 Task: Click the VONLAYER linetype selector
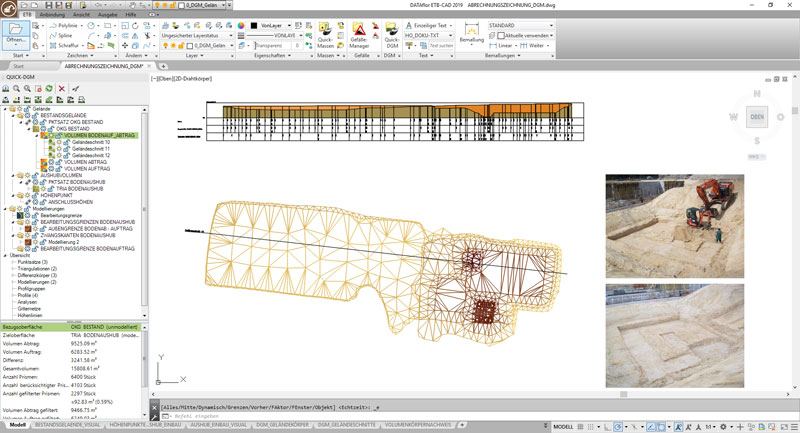click(274, 36)
